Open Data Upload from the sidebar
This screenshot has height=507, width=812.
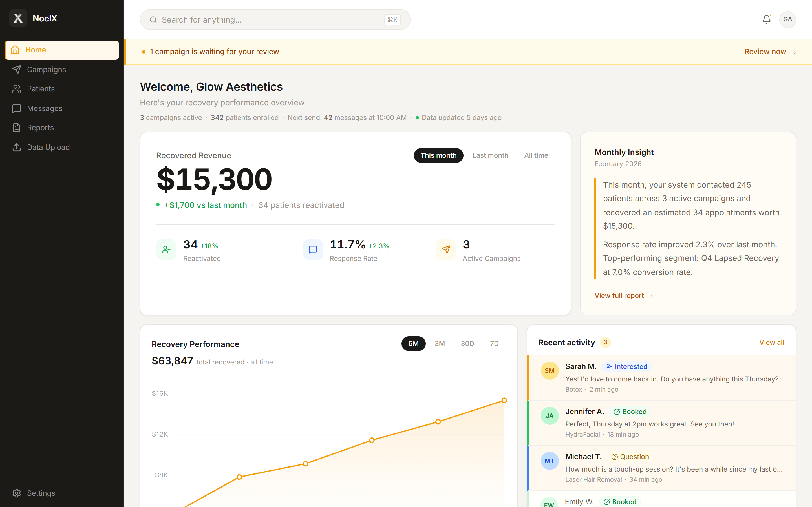(48, 147)
